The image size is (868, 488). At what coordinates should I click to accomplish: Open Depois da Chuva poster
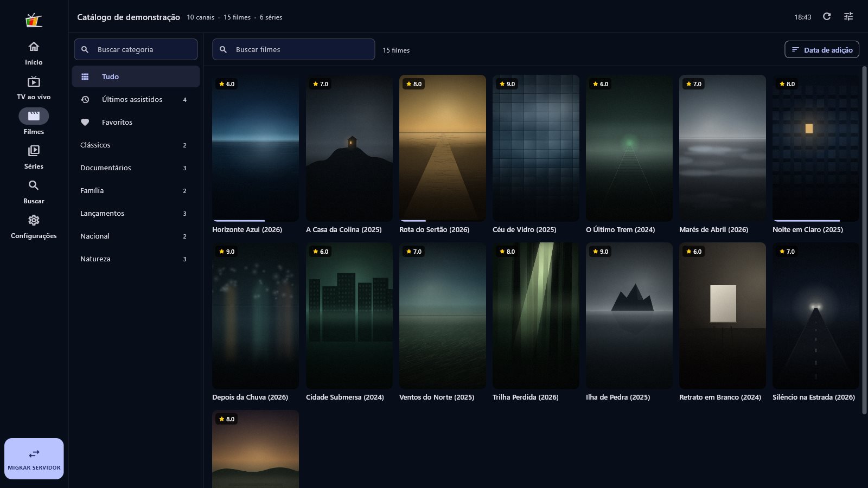click(256, 316)
